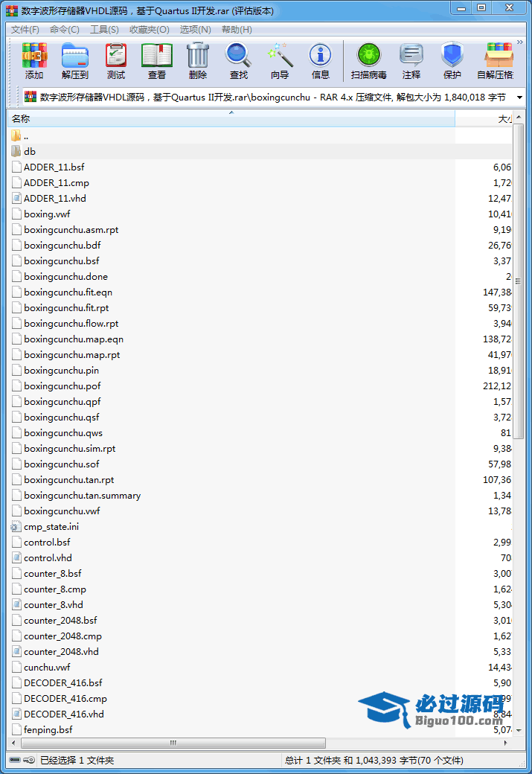
Task: Open the 查找 (Find) search tool
Action: click(239, 61)
